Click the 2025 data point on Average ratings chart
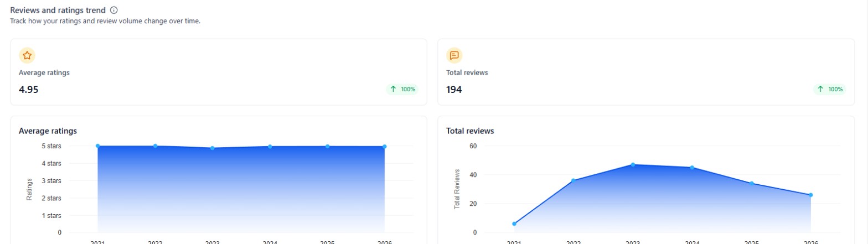The height and width of the screenshot is (244, 868). coord(328,147)
